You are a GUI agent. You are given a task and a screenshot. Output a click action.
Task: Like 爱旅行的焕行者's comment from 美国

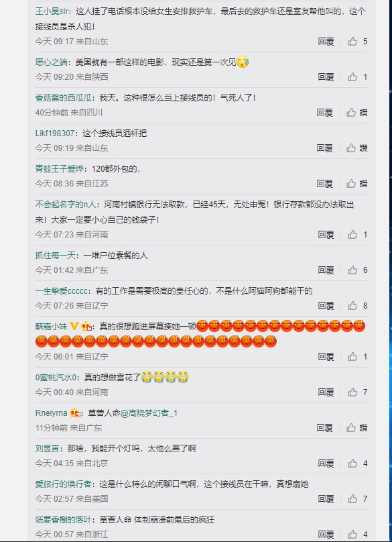(x=352, y=499)
